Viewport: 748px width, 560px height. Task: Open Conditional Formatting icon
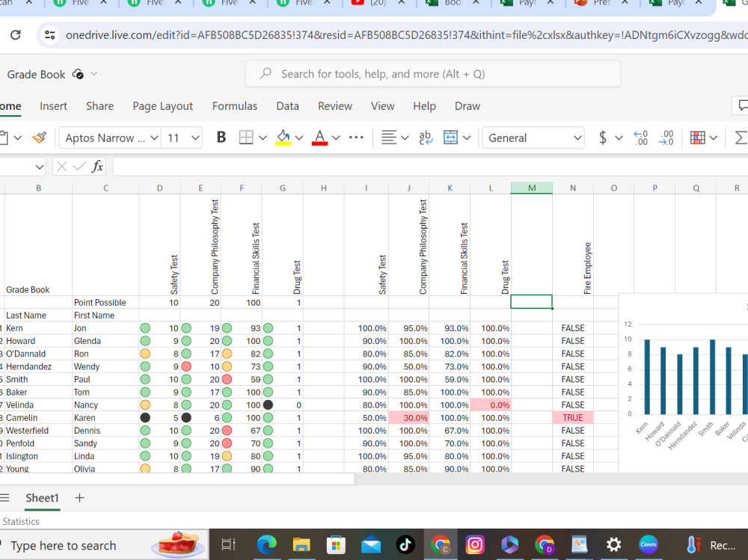tap(697, 138)
